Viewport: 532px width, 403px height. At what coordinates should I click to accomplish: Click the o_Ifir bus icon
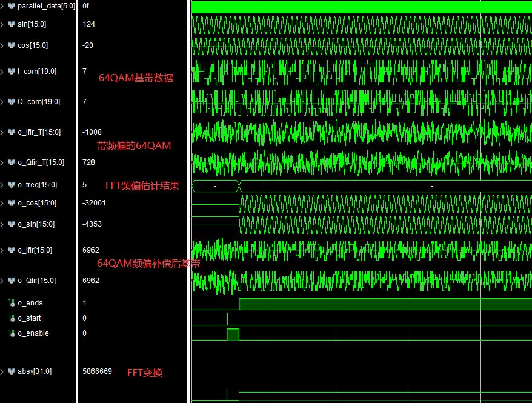tap(12, 250)
